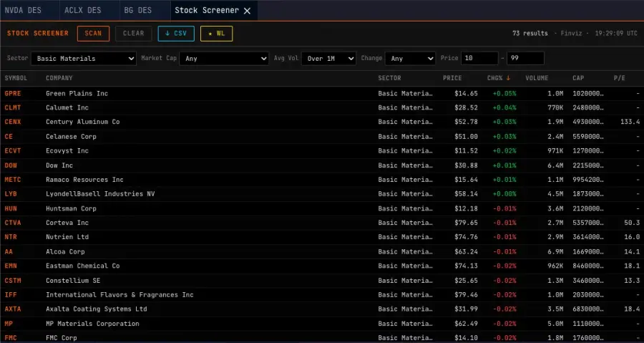This screenshot has height=343, width=644.
Task: Sort by the P/E column header
Action: (620, 78)
